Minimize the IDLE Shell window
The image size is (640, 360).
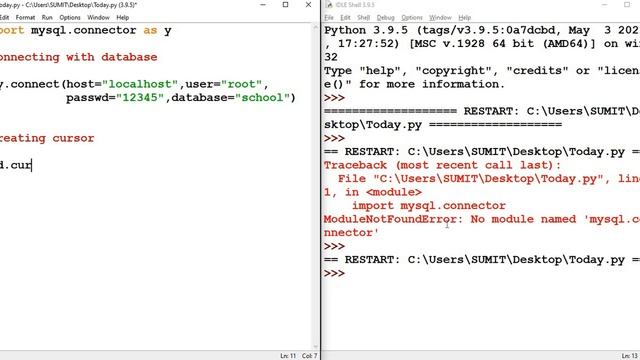click(604, 5)
